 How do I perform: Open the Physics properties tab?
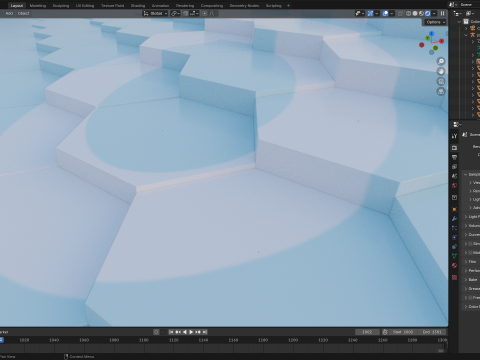(x=454, y=237)
